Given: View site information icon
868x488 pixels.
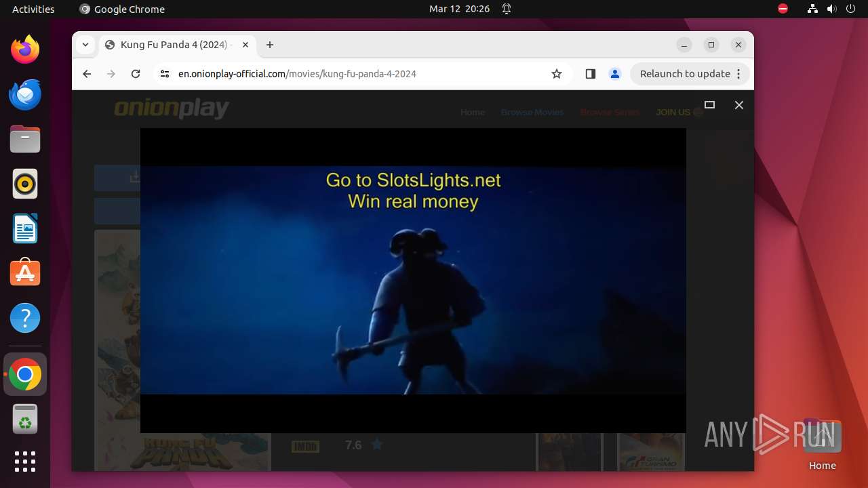Looking at the screenshot, I should coord(164,74).
